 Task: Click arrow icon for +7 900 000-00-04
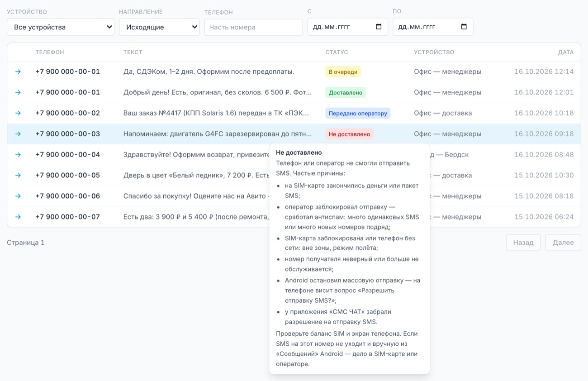coord(18,155)
